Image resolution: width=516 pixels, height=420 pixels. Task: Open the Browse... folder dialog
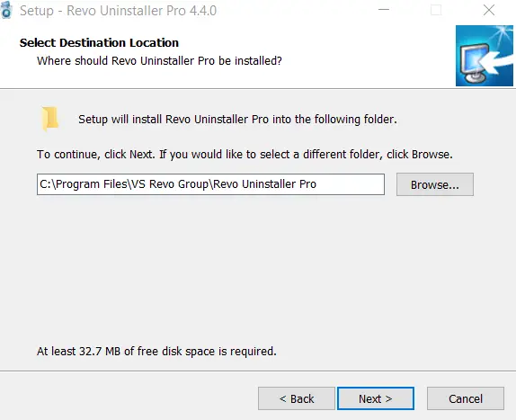pos(435,184)
